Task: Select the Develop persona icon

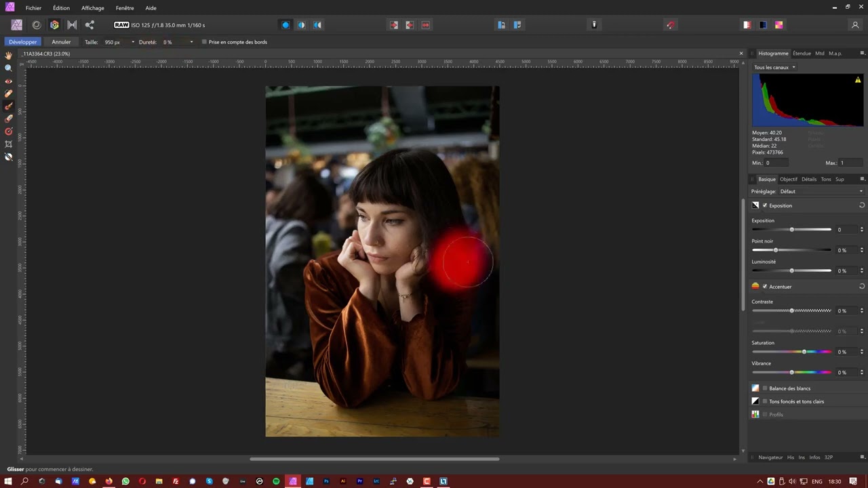Action: 54,25
